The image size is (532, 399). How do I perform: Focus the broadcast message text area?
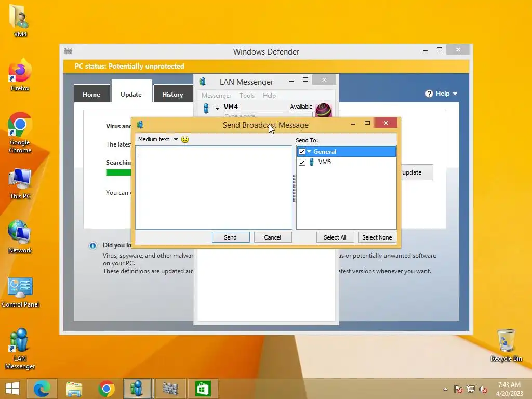(x=214, y=188)
